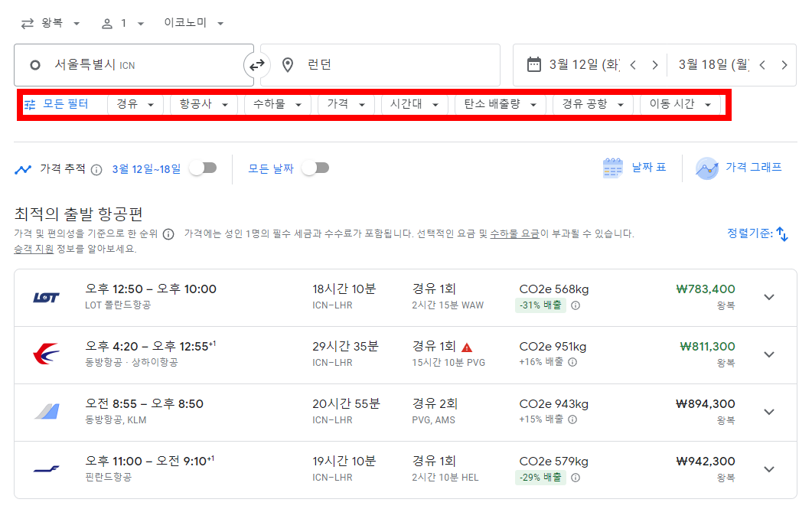Click the price tracking line chart icon
Screen dimensions: 812x509
click(x=23, y=169)
